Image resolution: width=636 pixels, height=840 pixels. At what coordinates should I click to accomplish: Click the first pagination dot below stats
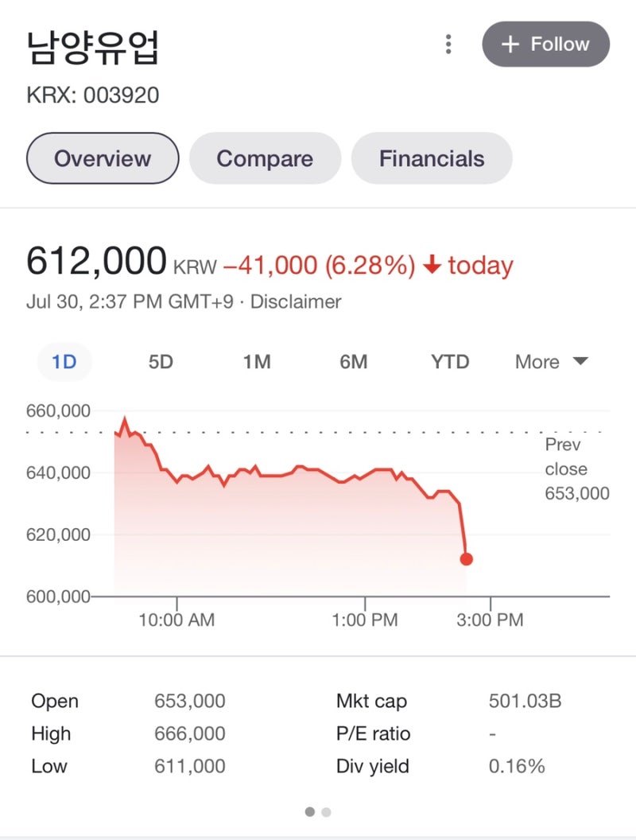pos(309,812)
